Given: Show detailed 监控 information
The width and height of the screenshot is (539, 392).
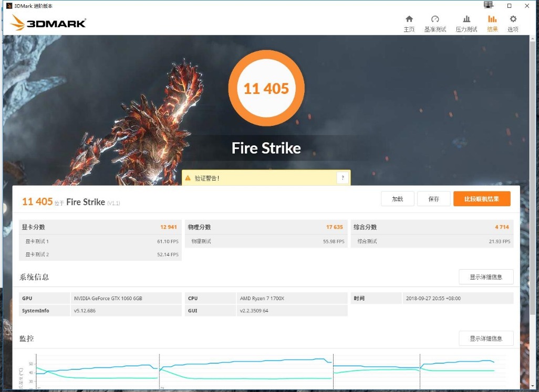Looking at the screenshot, I should (486, 338).
